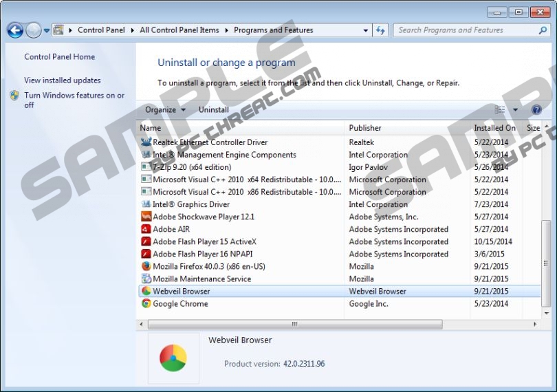Select Intel Management Engine Components icon

(x=146, y=155)
